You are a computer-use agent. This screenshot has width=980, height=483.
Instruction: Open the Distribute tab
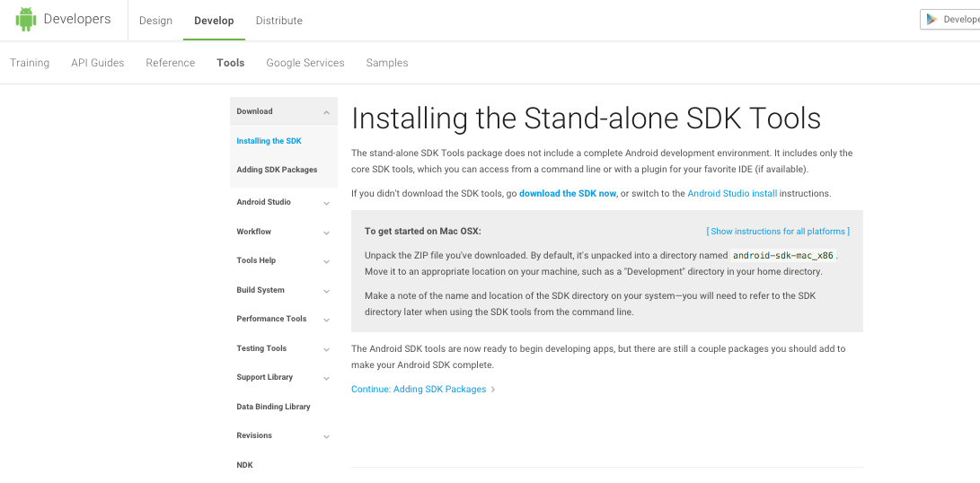(x=278, y=21)
